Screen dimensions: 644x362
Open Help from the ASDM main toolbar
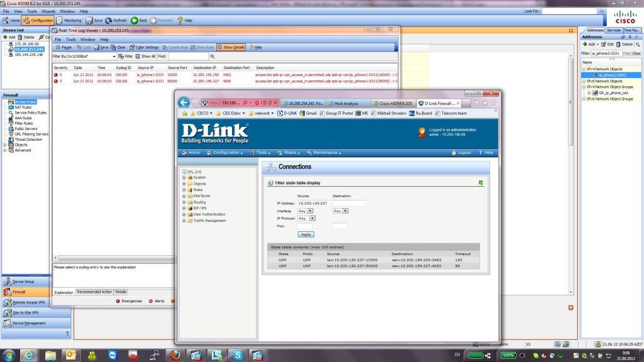click(x=184, y=21)
